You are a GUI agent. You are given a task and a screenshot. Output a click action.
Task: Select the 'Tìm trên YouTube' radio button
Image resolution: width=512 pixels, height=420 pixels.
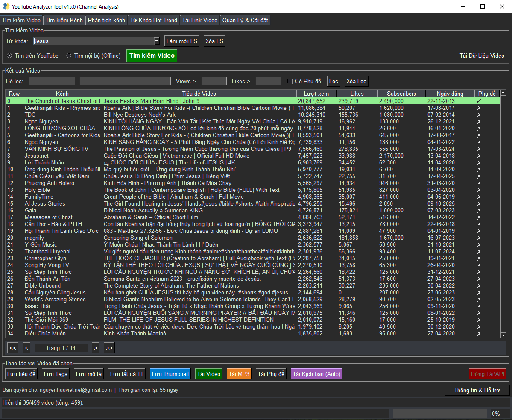[x=10, y=56]
